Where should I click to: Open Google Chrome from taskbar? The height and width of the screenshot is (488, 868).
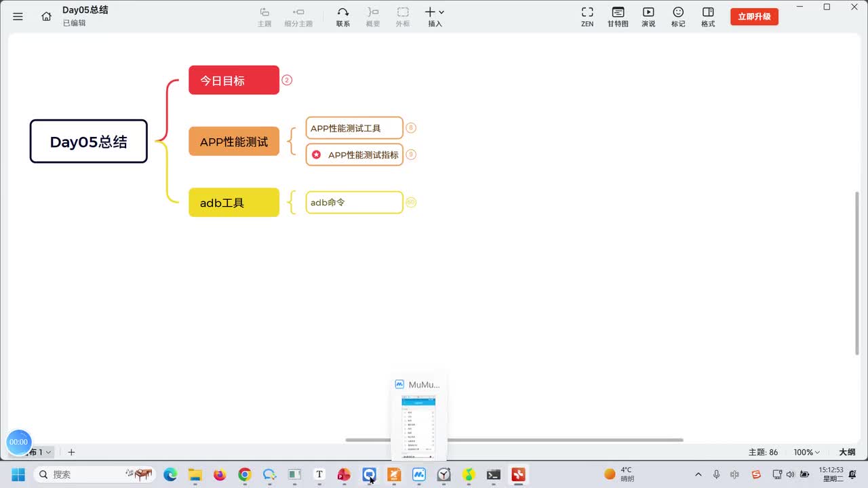tap(245, 474)
